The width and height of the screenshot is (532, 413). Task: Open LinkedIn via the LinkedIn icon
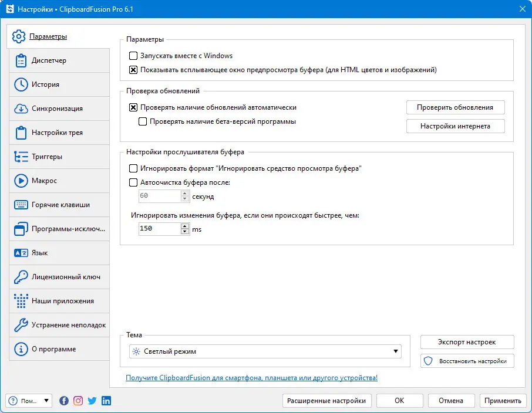106,401
